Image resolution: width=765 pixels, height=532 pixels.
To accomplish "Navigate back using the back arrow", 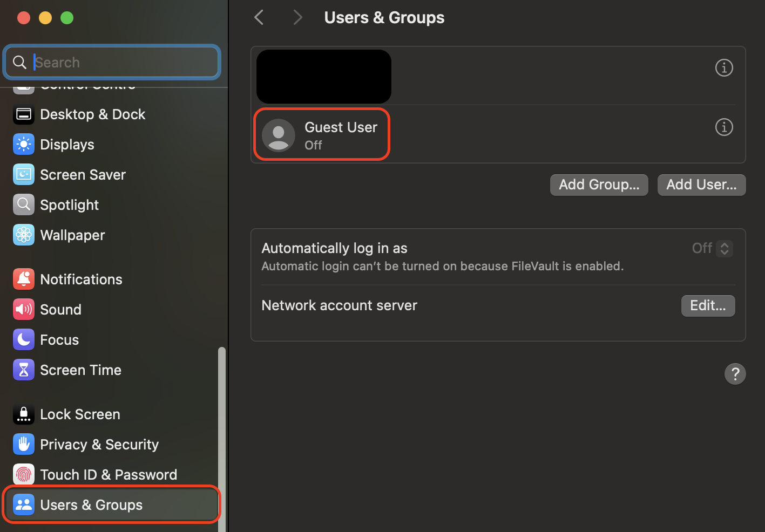I will (259, 17).
